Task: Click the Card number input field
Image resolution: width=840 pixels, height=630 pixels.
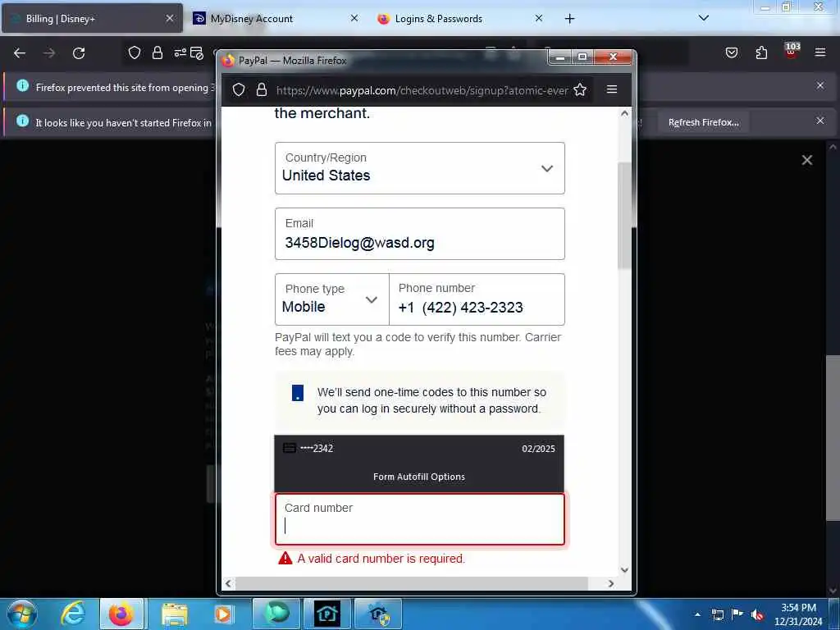Action: (x=419, y=519)
